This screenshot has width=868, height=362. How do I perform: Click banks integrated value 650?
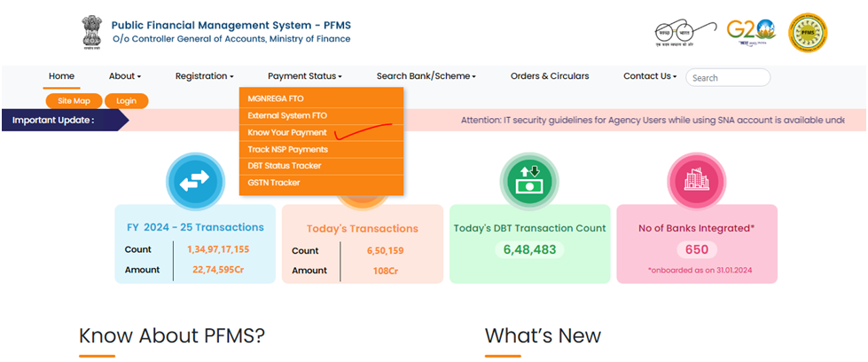pyautogui.click(x=696, y=250)
